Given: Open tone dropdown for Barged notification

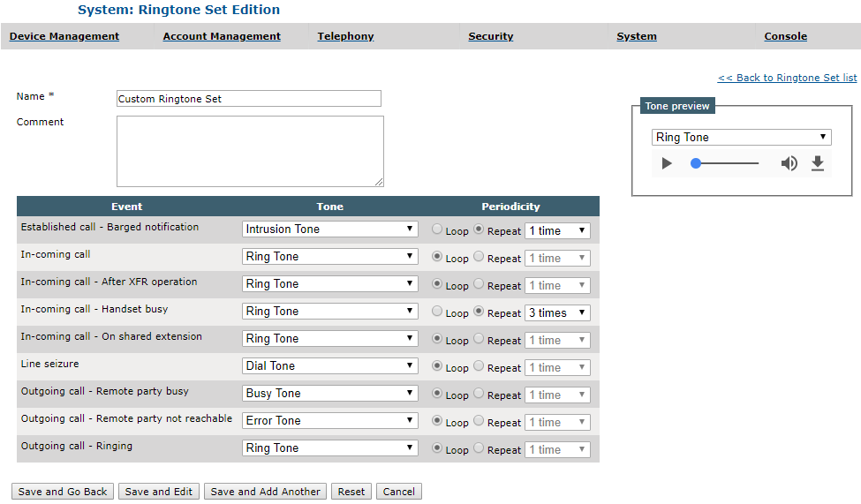Looking at the screenshot, I should [x=330, y=229].
